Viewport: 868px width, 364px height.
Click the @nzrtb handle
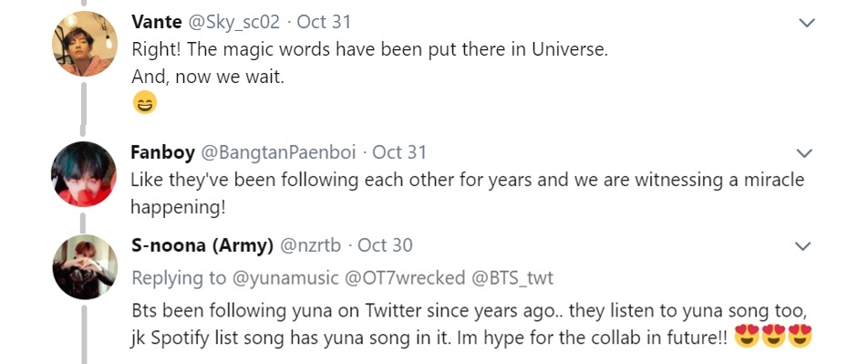[311, 245]
